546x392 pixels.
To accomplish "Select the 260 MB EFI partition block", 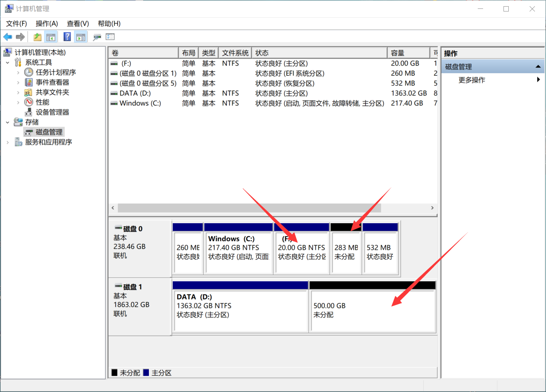I will click(188, 249).
